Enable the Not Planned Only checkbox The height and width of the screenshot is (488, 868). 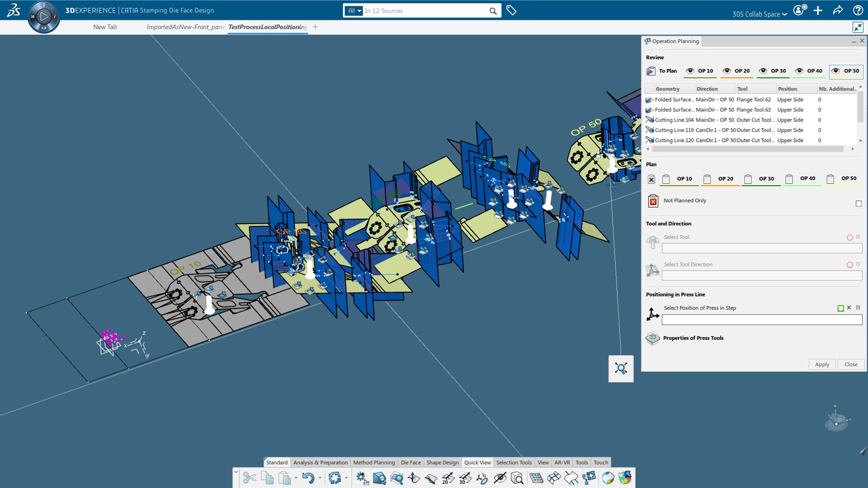(x=859, y=203)
